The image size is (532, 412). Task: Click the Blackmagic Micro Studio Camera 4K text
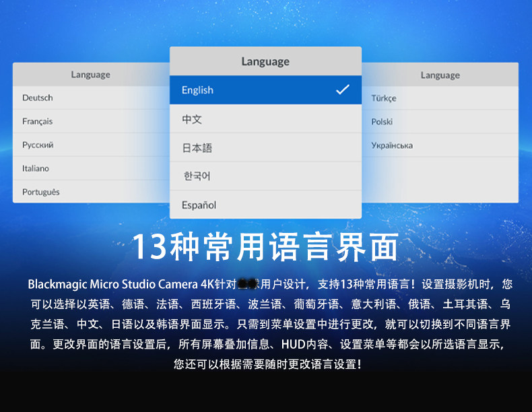click(x=121, y=284)
